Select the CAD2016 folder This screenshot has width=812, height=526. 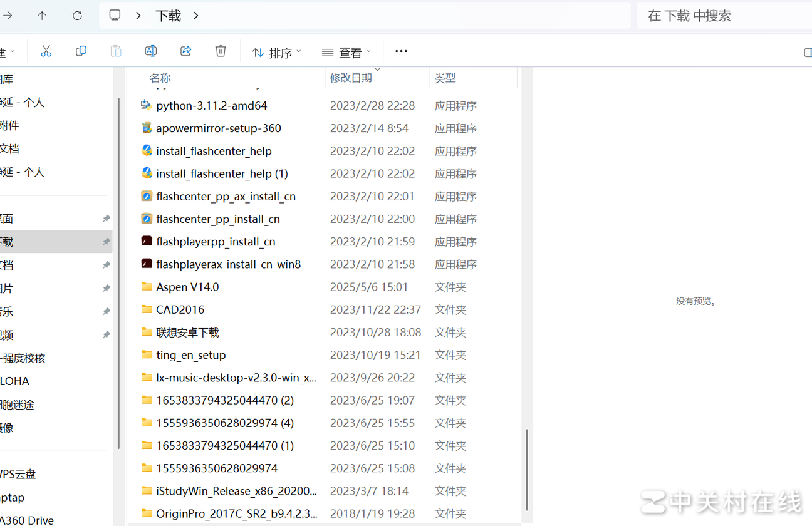coord(180,309)
